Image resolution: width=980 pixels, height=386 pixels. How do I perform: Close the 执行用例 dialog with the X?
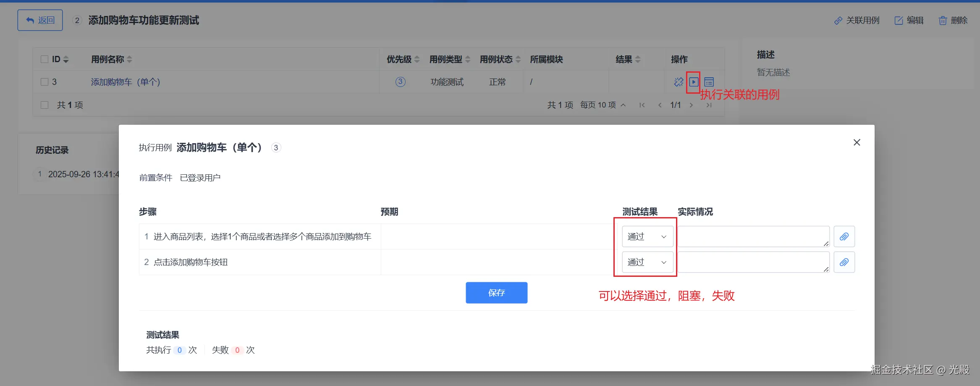click(857, 142)
